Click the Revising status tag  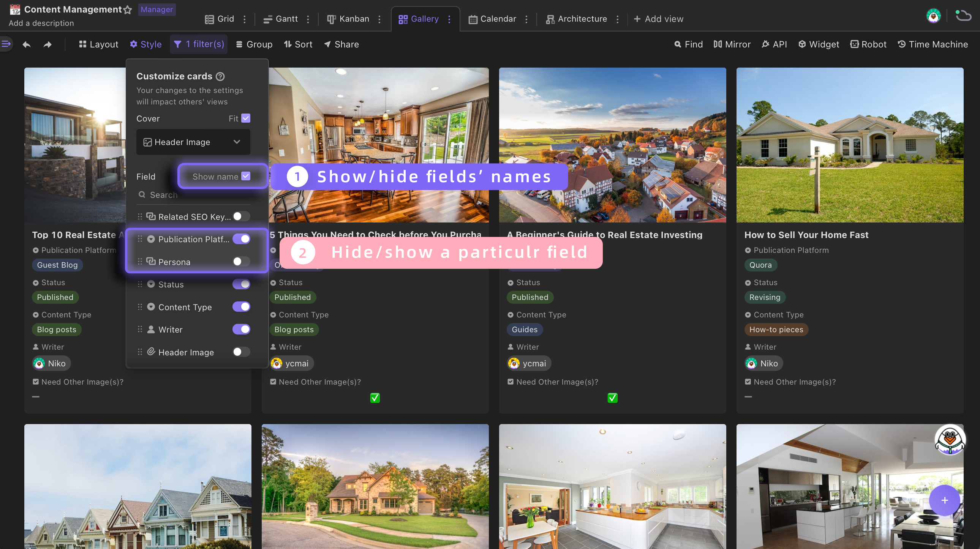pos(765,297)
